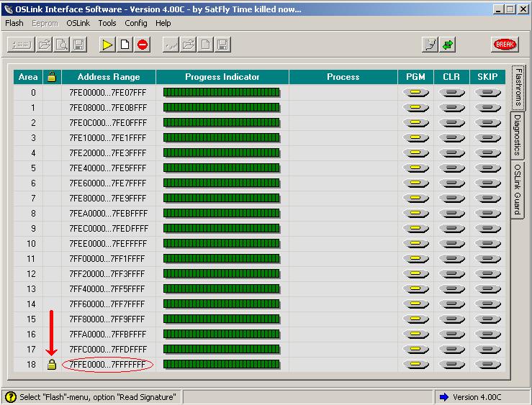The height and width of the screenshot is (405, 532).
Task: Toggle PGM indicator for area 0
Action: pos(415,93)
